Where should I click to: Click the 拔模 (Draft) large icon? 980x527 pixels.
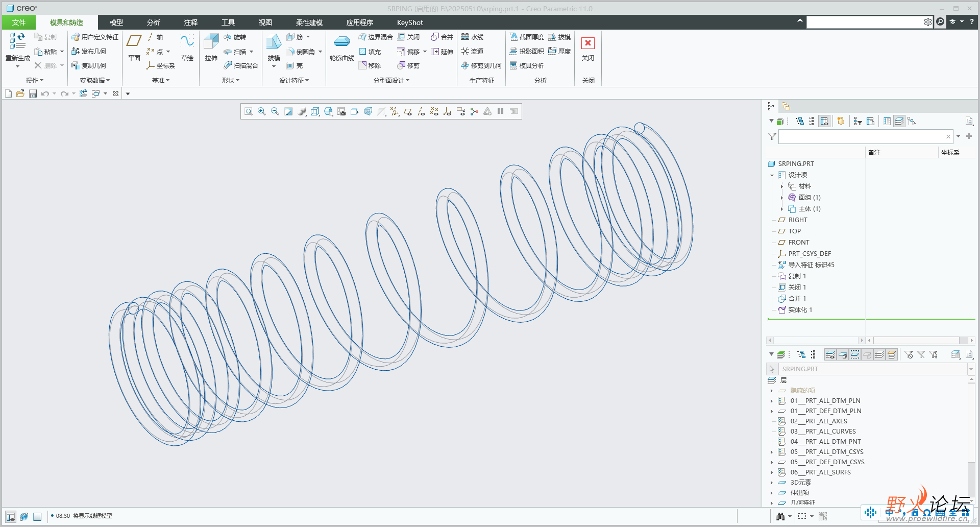tap(274, 42)
